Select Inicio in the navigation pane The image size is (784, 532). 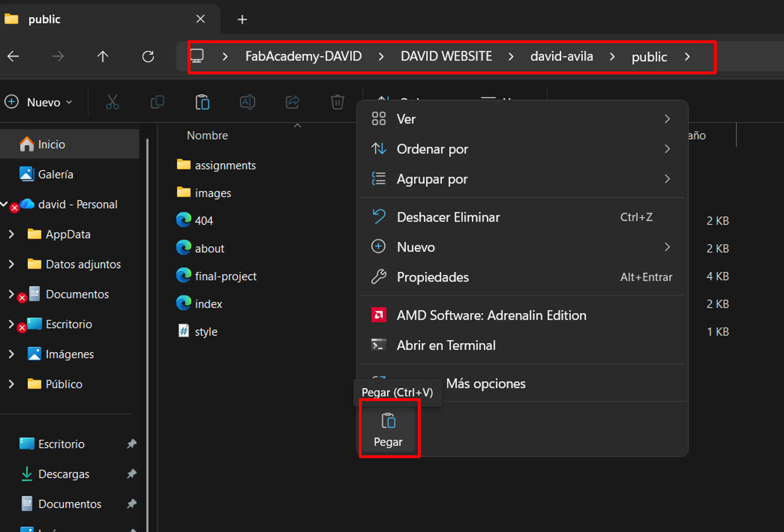(70, 144)
